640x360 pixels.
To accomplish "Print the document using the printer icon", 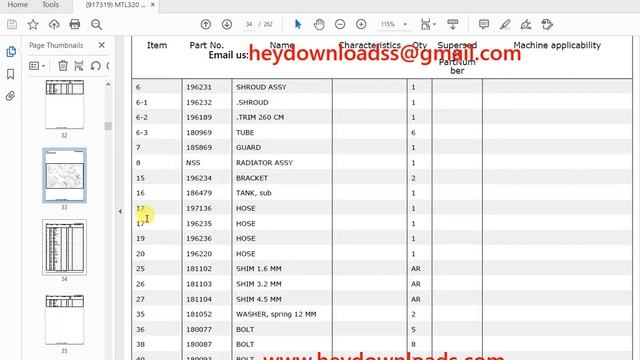I will pyautogui.click(x=75, y=24).
